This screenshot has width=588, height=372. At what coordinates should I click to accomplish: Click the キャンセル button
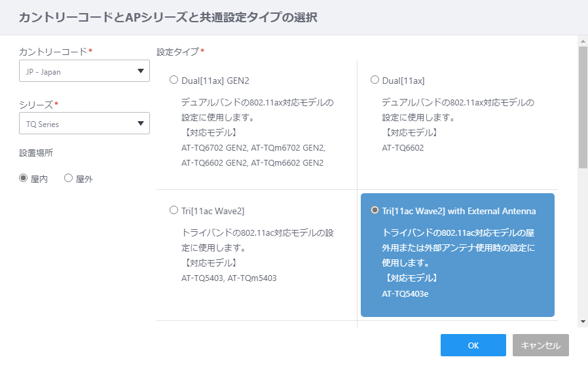(x=541, y=345)
